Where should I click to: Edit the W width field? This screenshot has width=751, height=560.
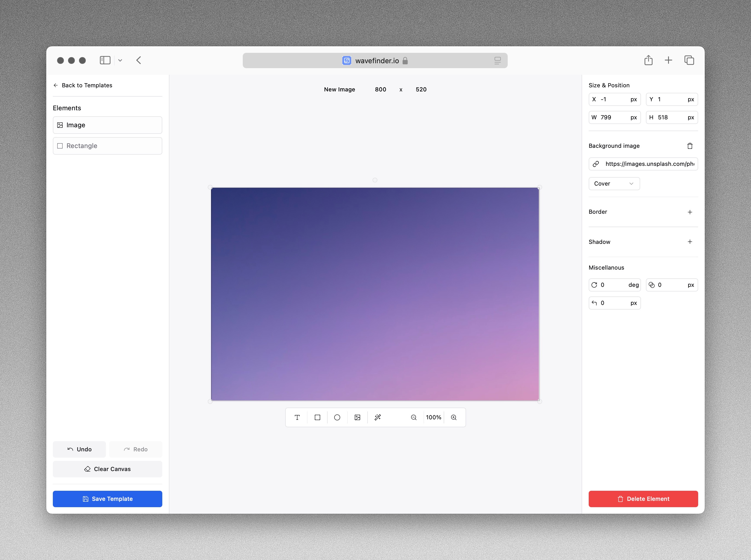614,117
